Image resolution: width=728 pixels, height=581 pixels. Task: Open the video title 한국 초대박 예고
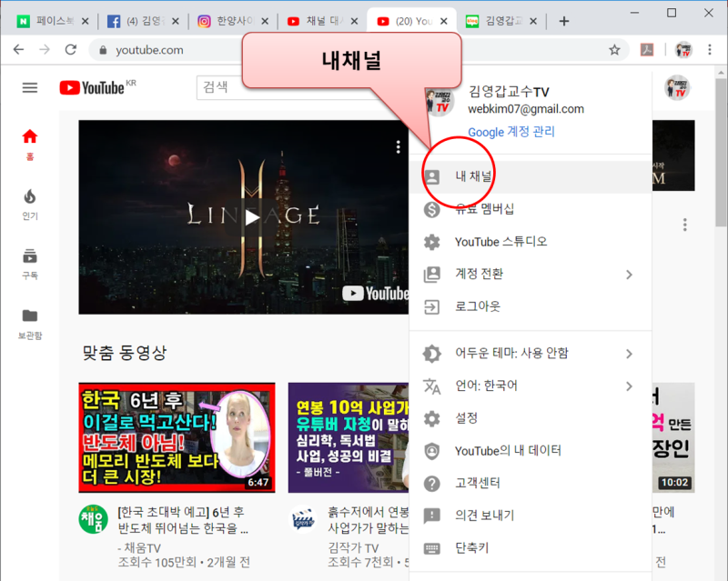183,520
